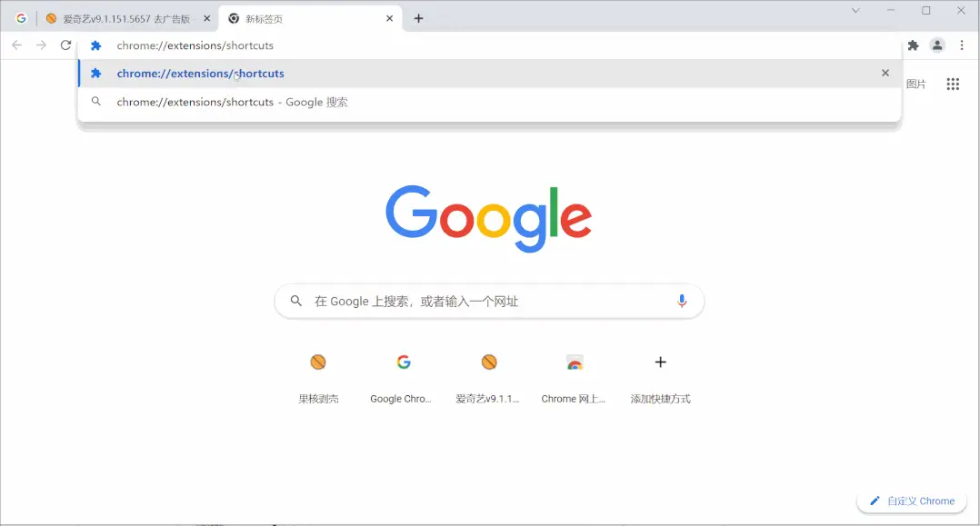Start voice search with microphone icon

pyautogui.click(x=682, y=301)
